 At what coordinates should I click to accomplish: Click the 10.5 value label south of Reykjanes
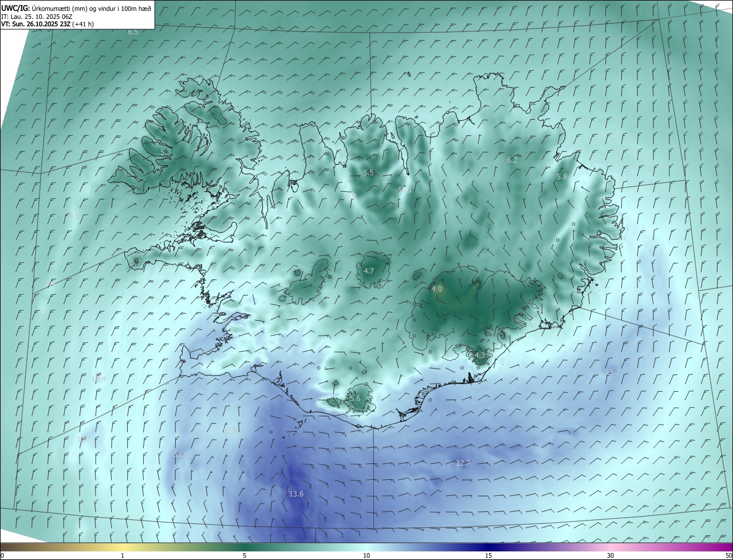tap(229, 431)
